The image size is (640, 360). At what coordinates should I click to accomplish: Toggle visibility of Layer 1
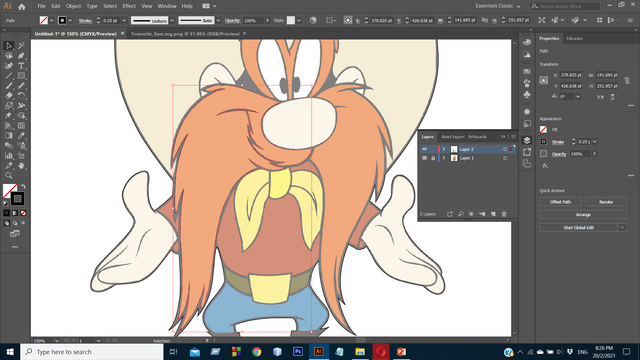pos(424,158)
